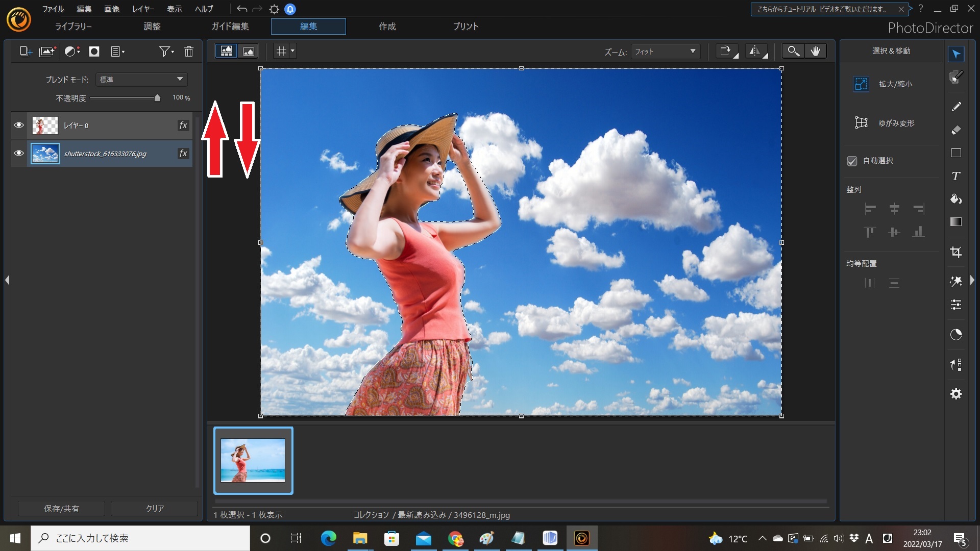This screenshot has height=551, width=980.
Task: Select the Crop tool in right toolbar
Action: 956,252
